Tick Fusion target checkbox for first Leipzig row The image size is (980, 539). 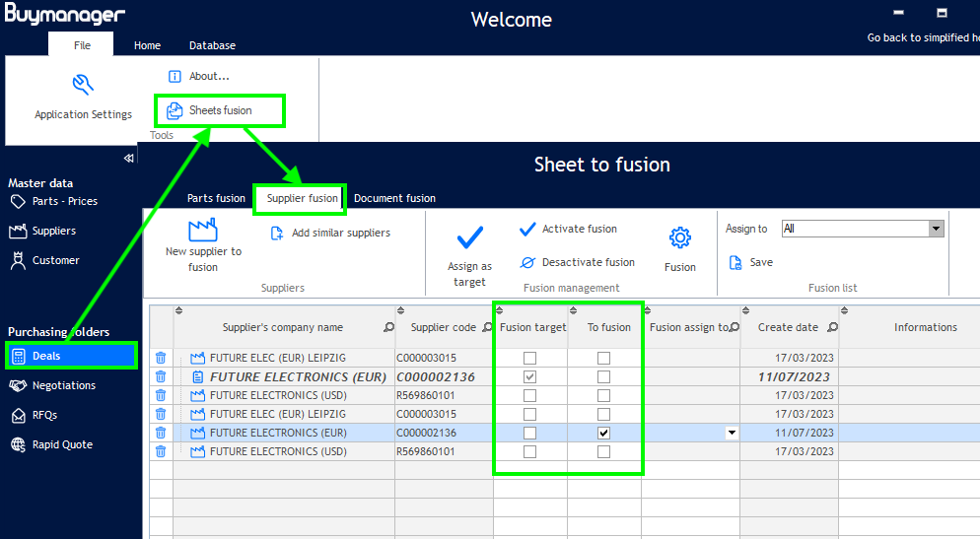530,358
